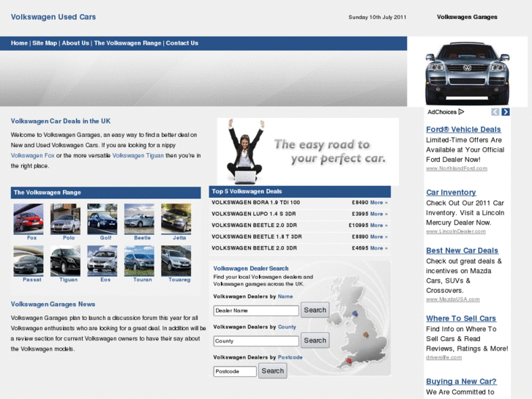This screenshot has width=532, height=399.
Task: Click the red marker on UK map
Action: [x=349, y=361]
